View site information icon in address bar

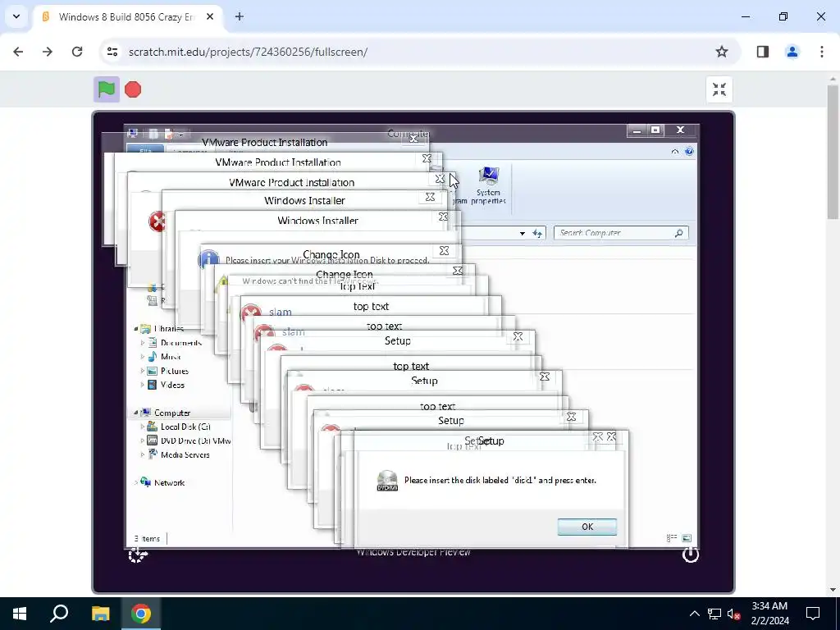112,52
